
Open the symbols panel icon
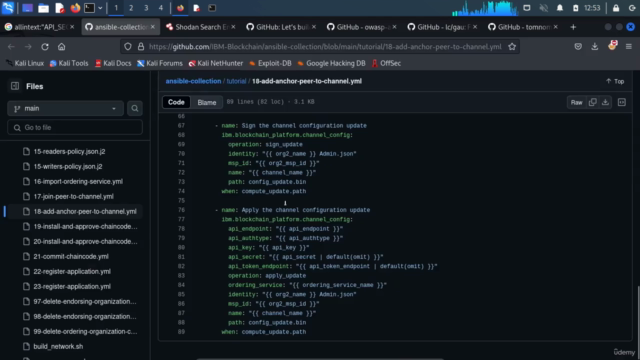(x=622, y=102)
